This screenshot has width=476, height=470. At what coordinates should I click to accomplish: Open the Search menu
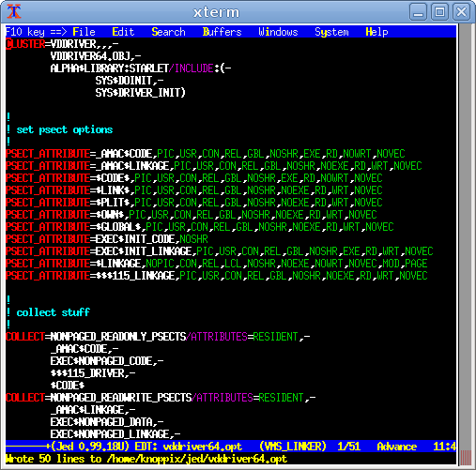(168, 32)
